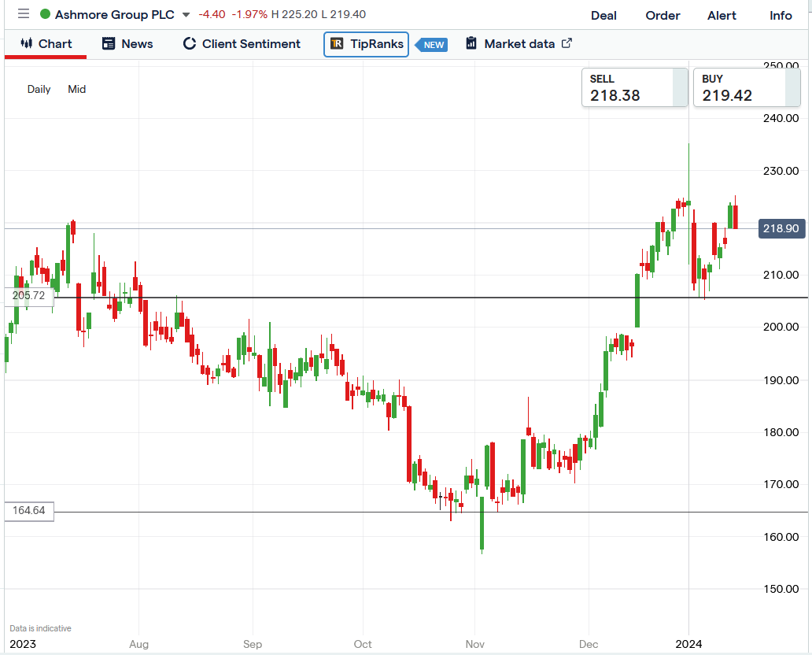Switch to the Chart tab

tap(46, 43)
